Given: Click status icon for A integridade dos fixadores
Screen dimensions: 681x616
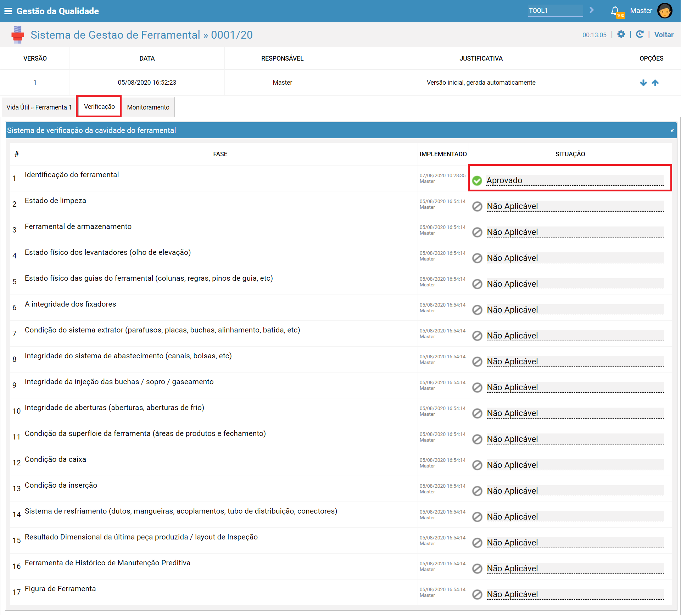Looking at the screenshot, I should click(x=477, y=310).
